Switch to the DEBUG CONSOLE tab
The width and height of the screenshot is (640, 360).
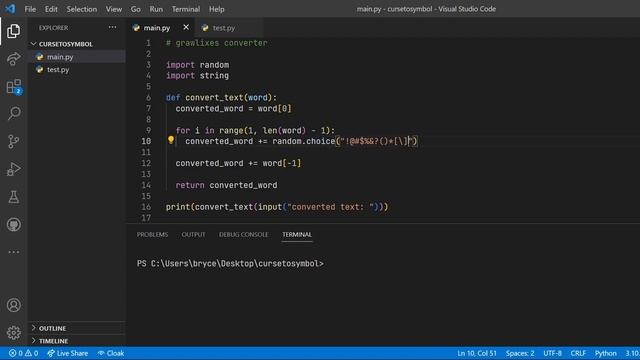coord(244,234)
